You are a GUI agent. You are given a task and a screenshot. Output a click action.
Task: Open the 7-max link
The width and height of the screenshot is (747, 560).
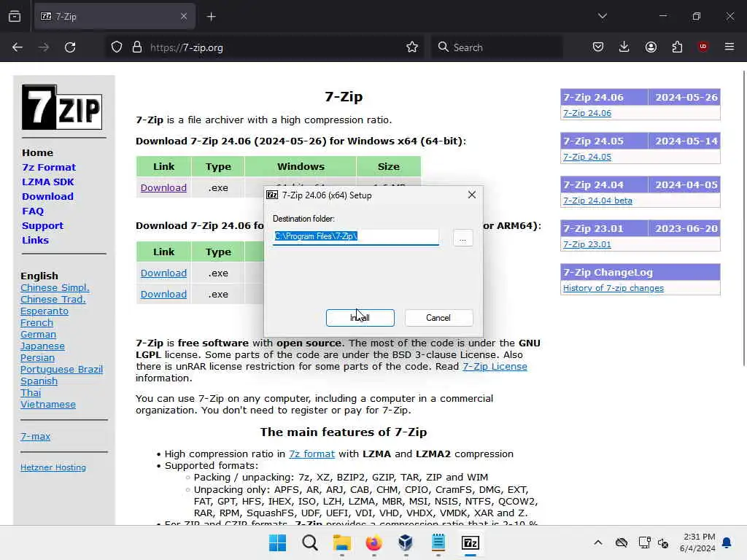click(x=35, y=436)
